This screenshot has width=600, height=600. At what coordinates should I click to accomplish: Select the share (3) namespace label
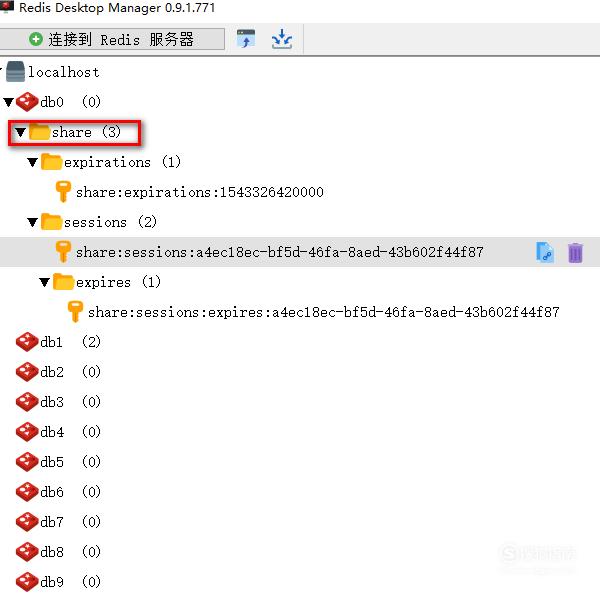pyautogui.click(x=86, y=132)
